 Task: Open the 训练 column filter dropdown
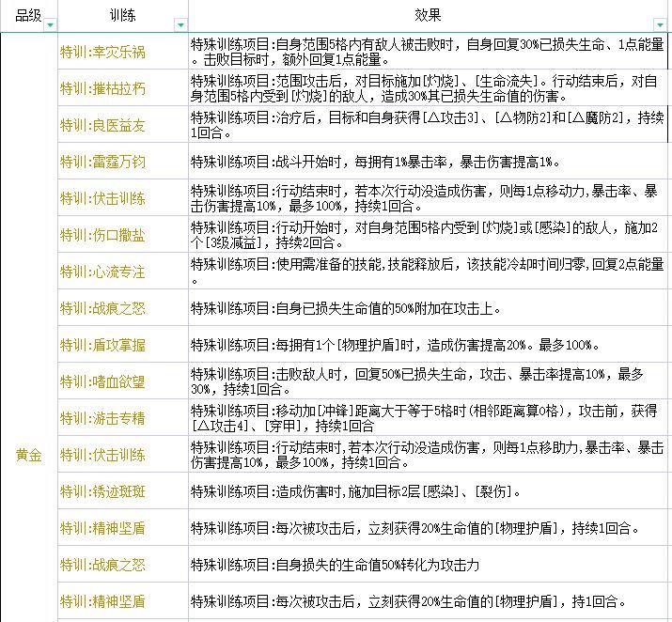coord(180,25)
